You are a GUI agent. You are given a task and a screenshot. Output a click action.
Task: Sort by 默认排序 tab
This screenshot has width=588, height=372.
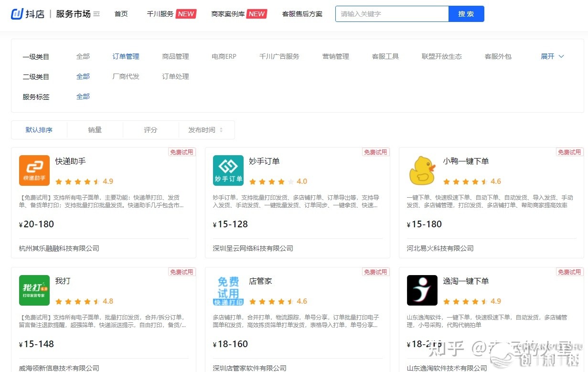[39, 130]
